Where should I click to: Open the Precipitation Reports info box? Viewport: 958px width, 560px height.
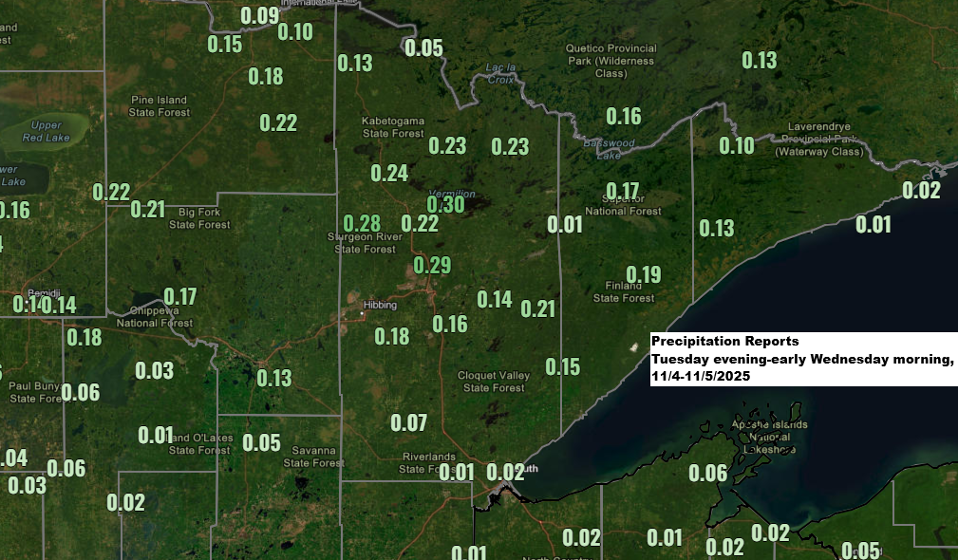pyautogui.click(x=803, y=359)
